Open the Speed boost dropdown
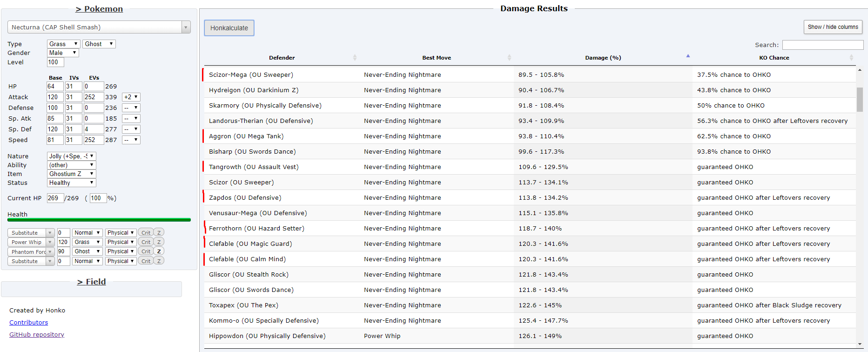 131,140
